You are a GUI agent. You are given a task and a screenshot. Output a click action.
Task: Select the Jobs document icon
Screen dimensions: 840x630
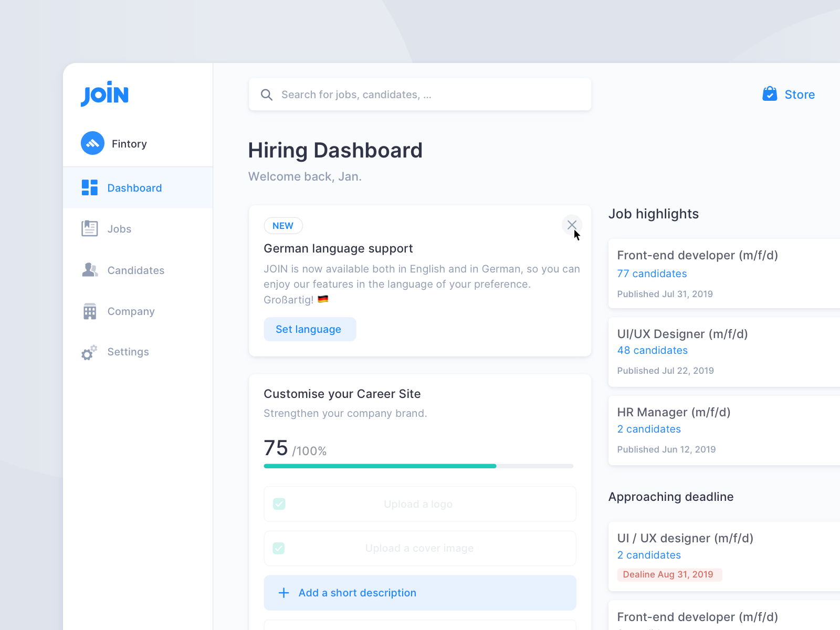click(89, 228)
